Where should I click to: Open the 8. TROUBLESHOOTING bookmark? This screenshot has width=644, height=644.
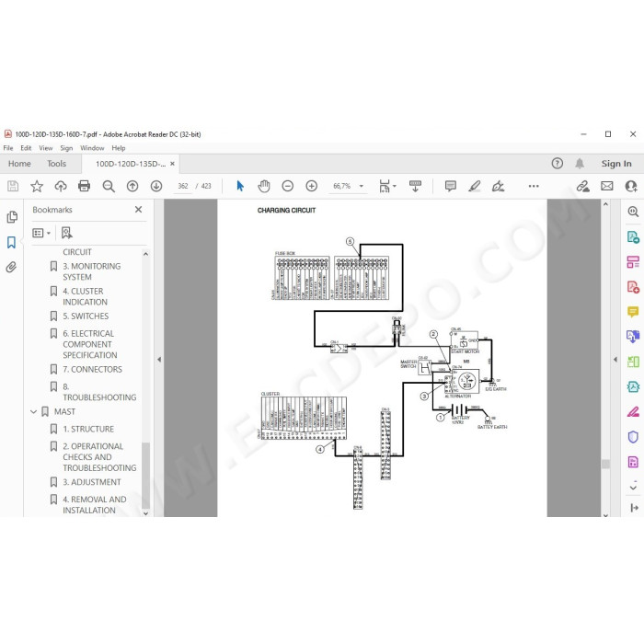click(x=99, y=392)
